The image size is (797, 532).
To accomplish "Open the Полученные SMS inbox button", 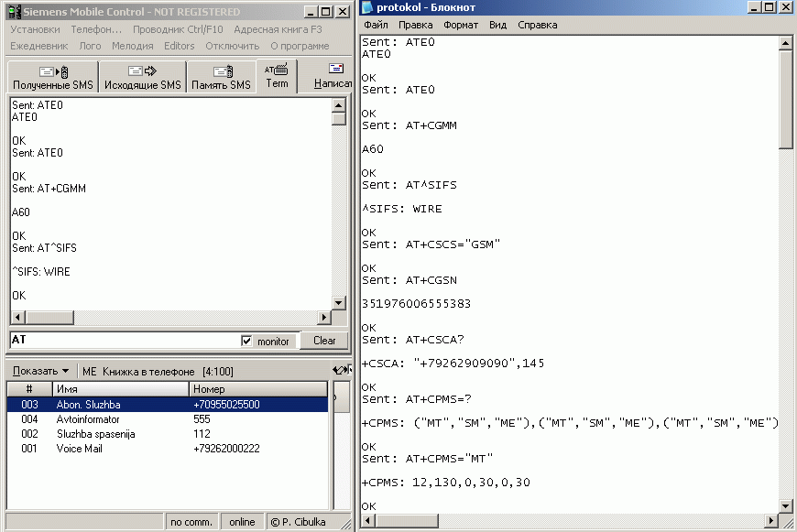I will 53,77.
